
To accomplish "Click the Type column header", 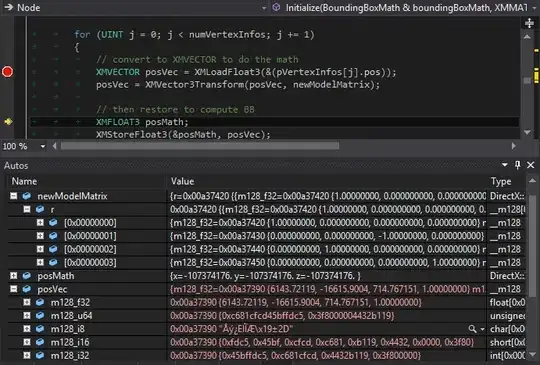I will [x=501, y=181].
